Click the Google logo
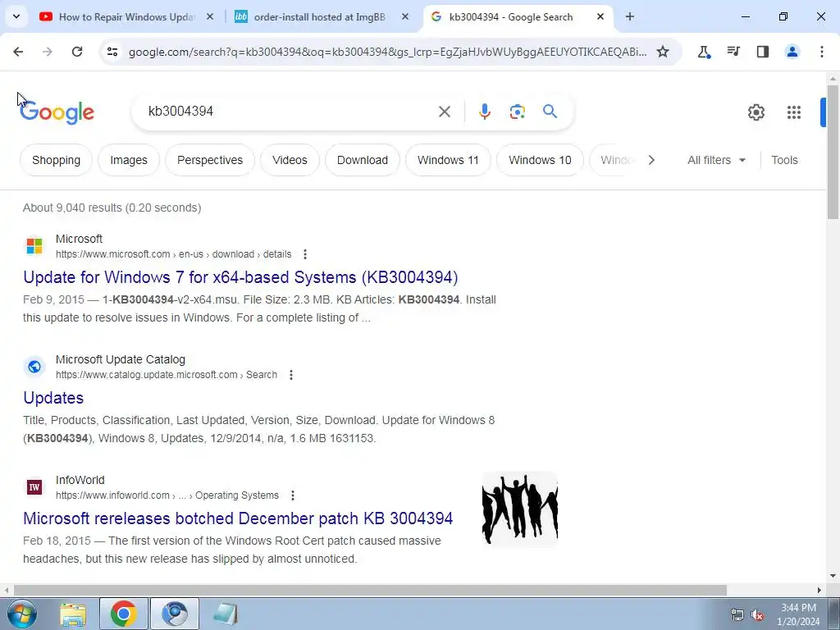The image size is (840, 630). point(57,112)
